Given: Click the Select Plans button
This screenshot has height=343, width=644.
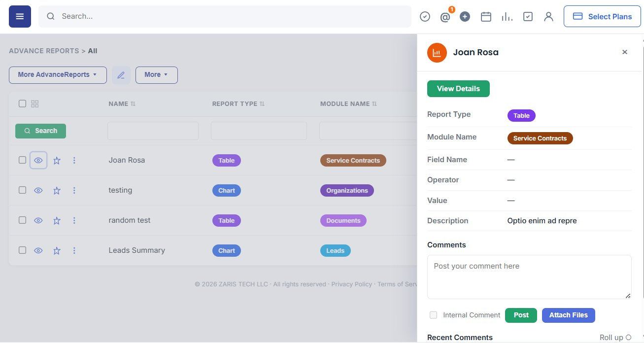Looking at the screenshot, I should point(602,16).
